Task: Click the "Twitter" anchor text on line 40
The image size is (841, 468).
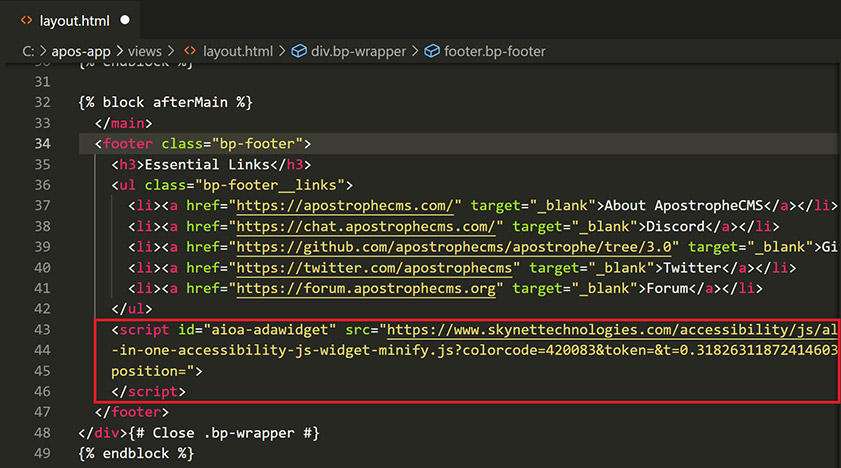Action: pyautogui.click(x=692, y=268)
